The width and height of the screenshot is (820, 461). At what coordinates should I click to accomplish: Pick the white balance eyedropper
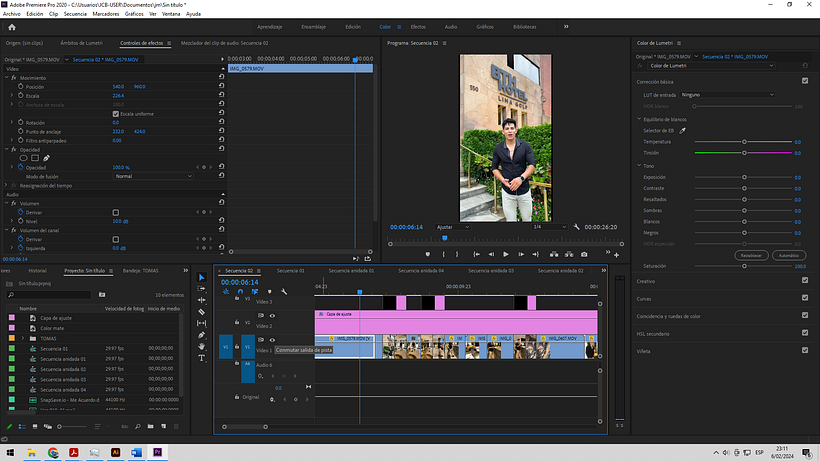tap(682, 131)
